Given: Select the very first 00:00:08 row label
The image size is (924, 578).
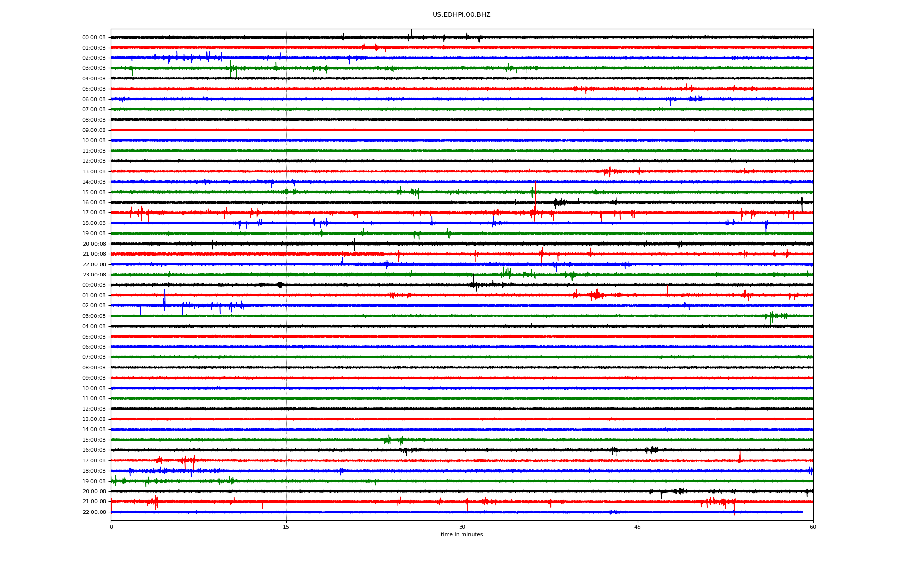Looking at the screenshot, I should click(x=94, y=37).
